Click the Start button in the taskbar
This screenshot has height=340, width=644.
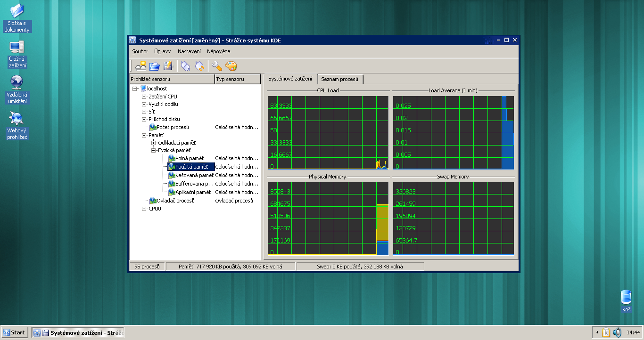click(14, 332)
